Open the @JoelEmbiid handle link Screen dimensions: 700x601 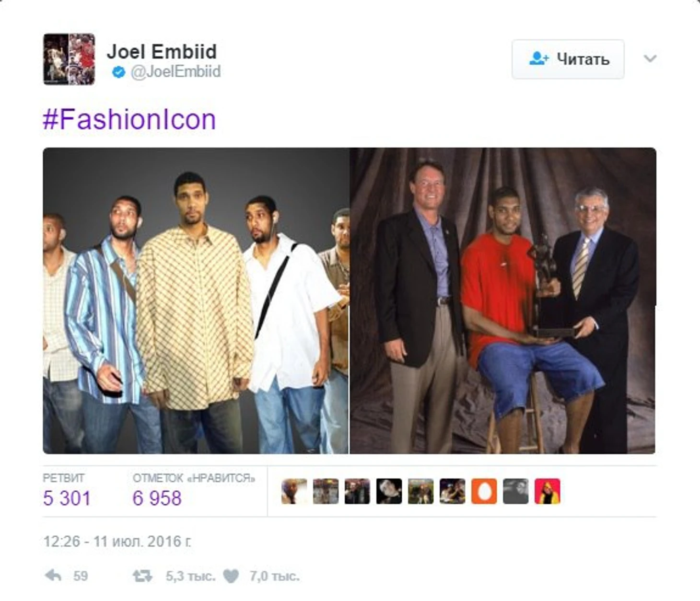[x=175, y=72]
